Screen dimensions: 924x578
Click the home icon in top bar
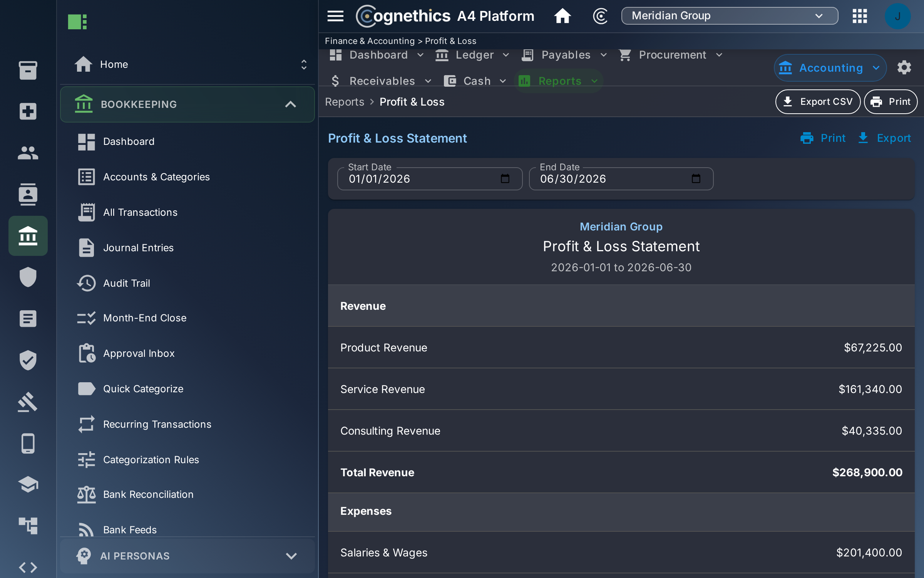tap(562, 16)
